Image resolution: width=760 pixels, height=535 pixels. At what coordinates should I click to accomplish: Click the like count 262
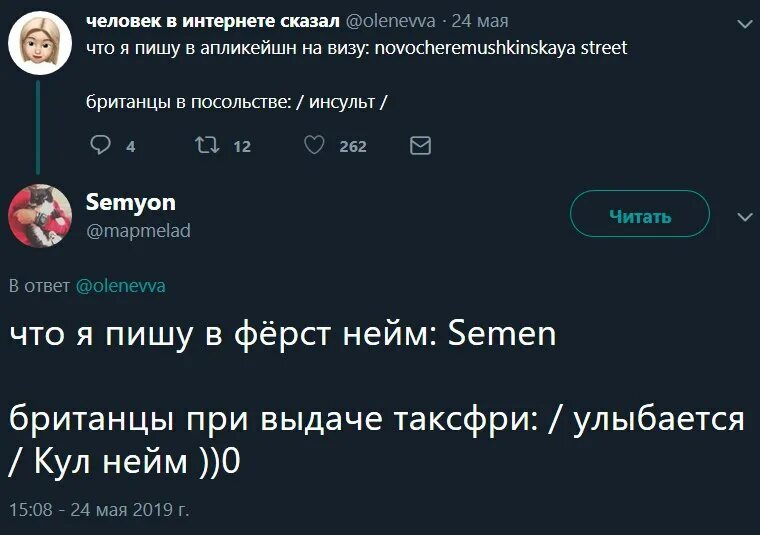tap(353, 147)
